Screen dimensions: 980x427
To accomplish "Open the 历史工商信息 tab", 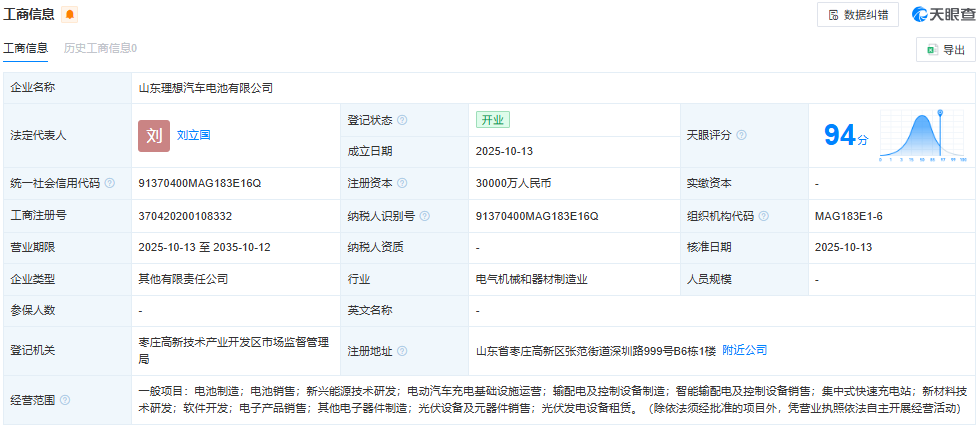I will 100,48.
